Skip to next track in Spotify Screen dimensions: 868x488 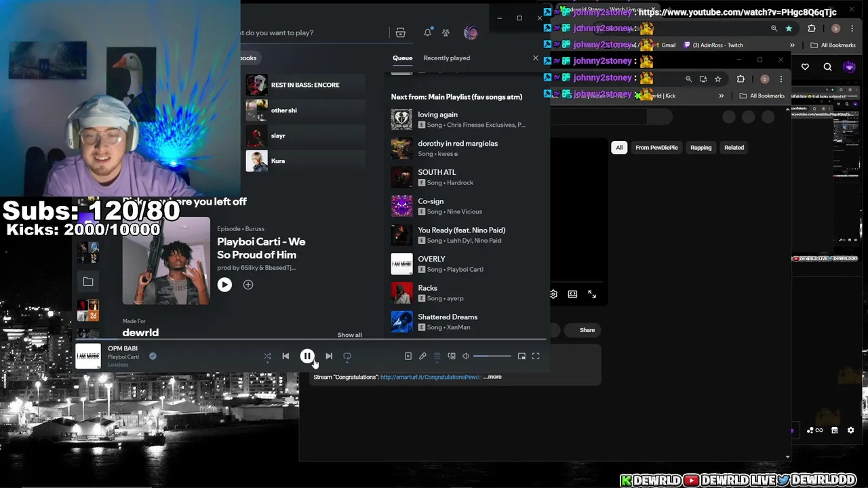click(329, 356)
